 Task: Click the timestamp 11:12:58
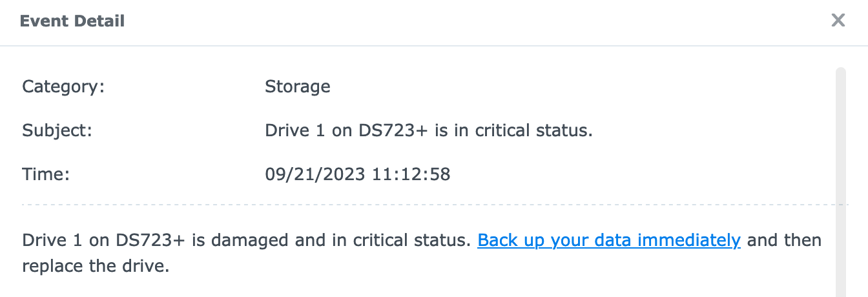(x=411, y=174)
